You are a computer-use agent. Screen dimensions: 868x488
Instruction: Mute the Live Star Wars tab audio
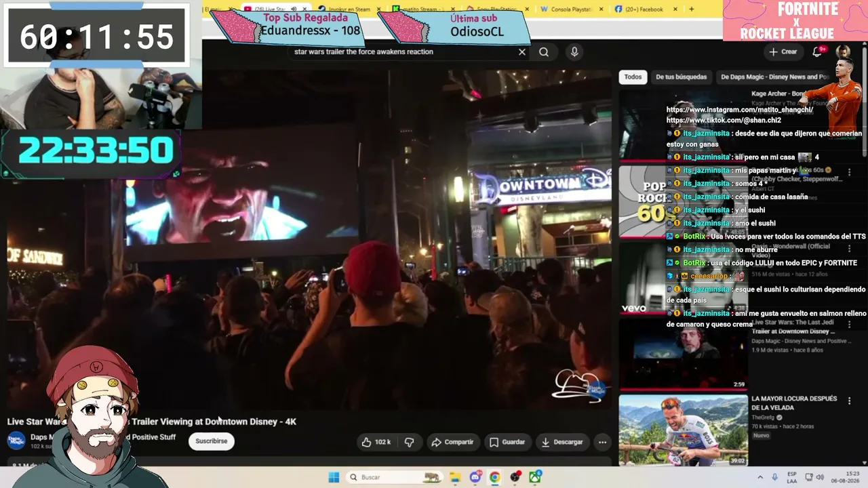[x=294, y=9]
